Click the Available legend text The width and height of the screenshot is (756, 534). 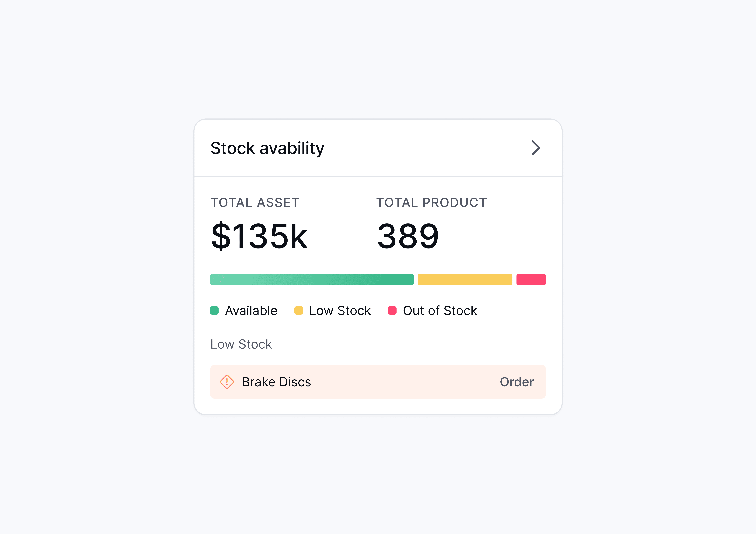[251, 310]
